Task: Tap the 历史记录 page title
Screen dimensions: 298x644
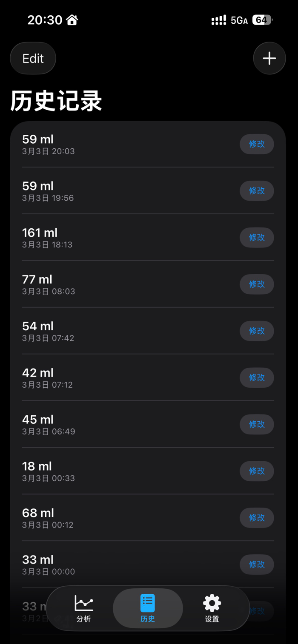Action: [x=56, y=101]
